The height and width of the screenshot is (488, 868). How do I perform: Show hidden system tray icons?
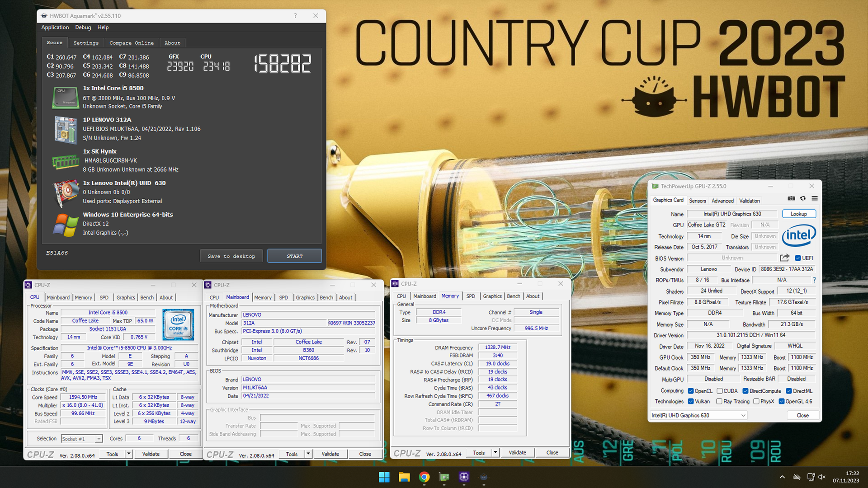point(782,477)
